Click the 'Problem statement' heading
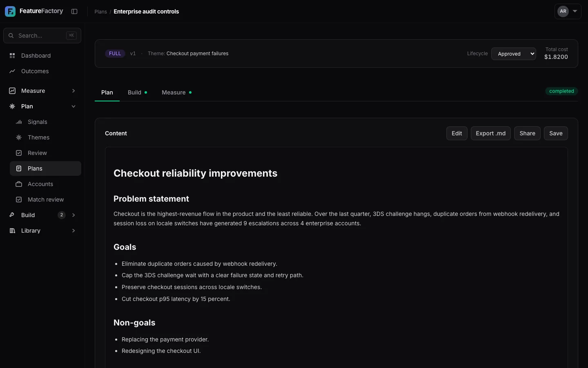 [151, 199]
